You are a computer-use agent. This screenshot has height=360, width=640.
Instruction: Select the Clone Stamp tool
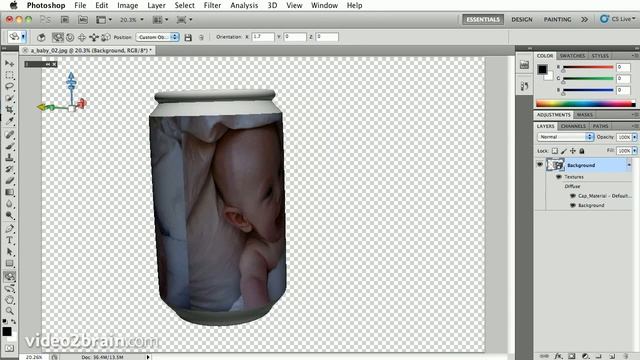tap(9, 158)
